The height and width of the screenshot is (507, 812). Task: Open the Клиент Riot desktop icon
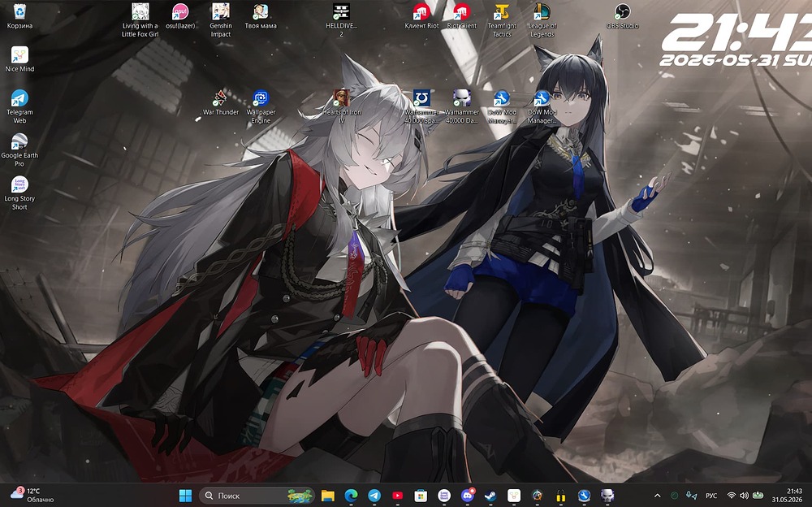(x=421, y=16)
